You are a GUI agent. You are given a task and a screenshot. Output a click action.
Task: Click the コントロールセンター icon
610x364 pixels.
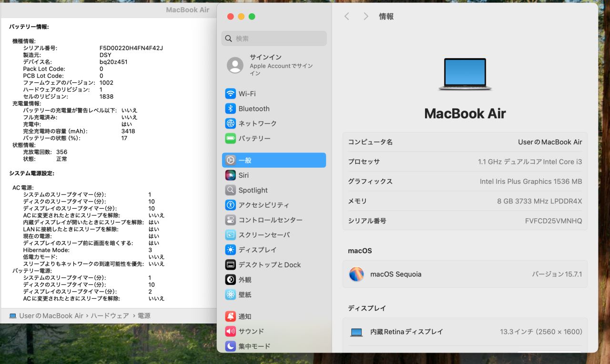coord(231,220)
